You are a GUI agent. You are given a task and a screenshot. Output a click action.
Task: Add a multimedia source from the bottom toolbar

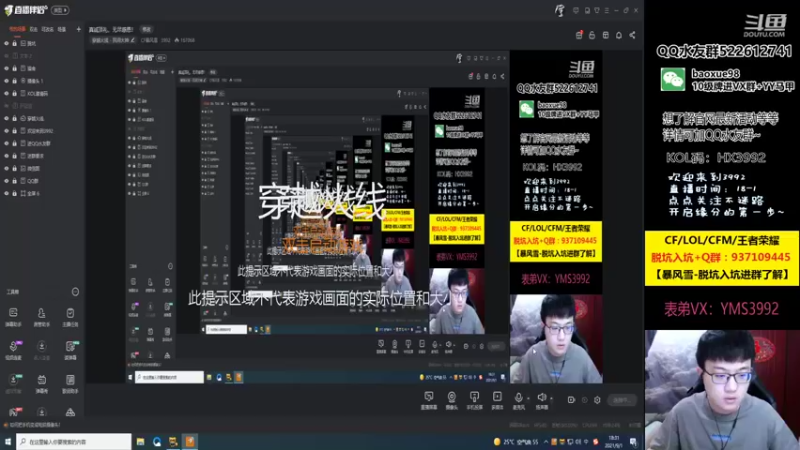coord(497,401)
